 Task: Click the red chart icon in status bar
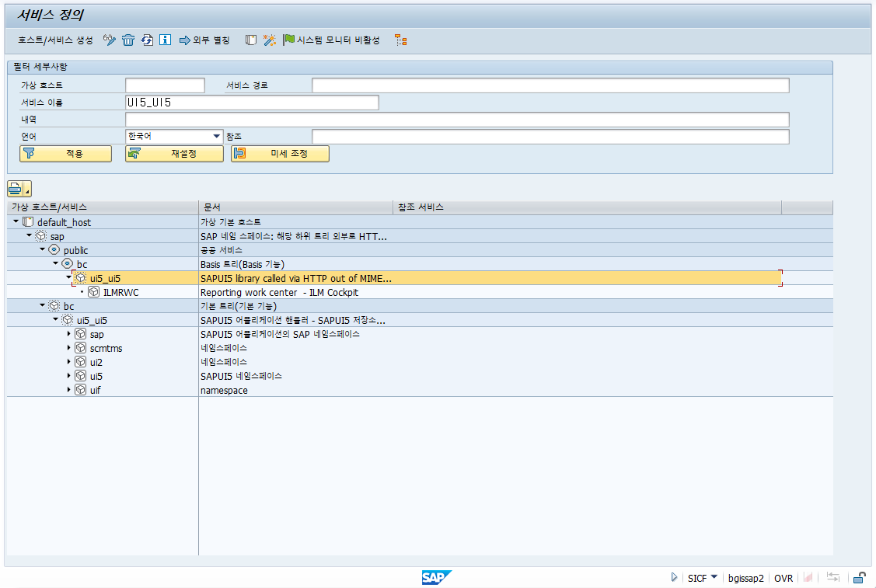(x=808, y=577)
